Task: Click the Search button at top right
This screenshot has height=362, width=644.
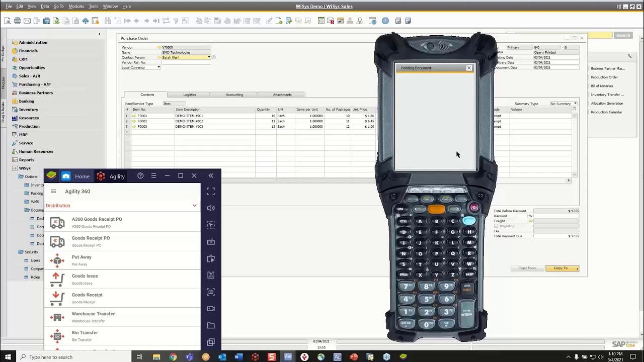Action: (x=623, y=35)
